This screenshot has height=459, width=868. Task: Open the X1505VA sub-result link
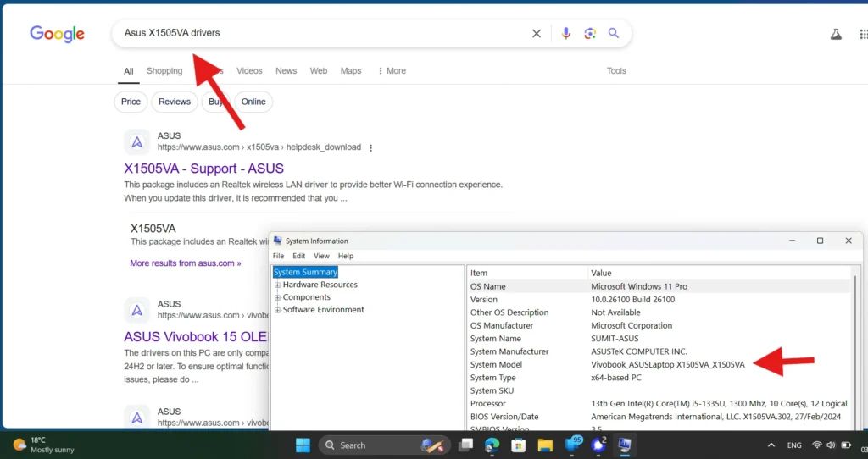coord(153,229)
